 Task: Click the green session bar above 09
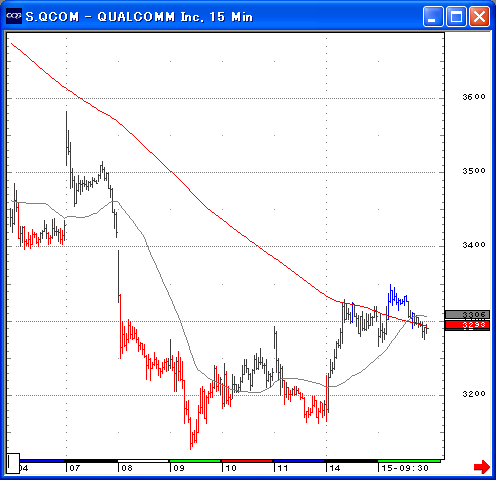195,461
